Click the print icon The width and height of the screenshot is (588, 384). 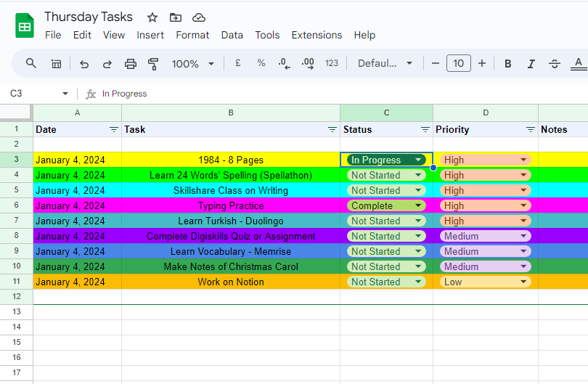coord(131,64)
